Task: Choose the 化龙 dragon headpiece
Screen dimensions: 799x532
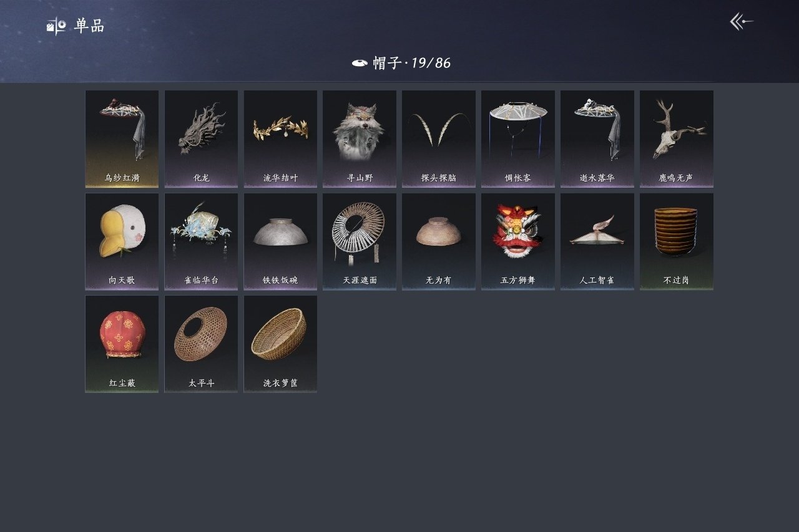Action: [x=201, y=139]
